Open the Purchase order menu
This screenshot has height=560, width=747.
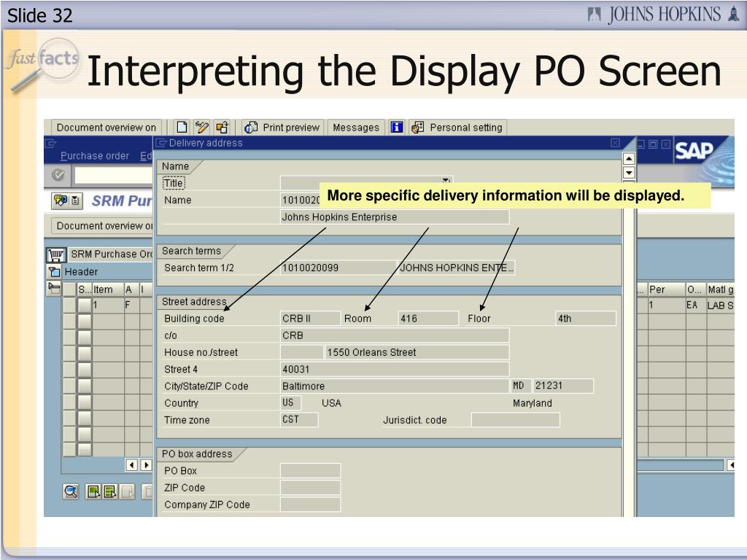pos(95,156)
